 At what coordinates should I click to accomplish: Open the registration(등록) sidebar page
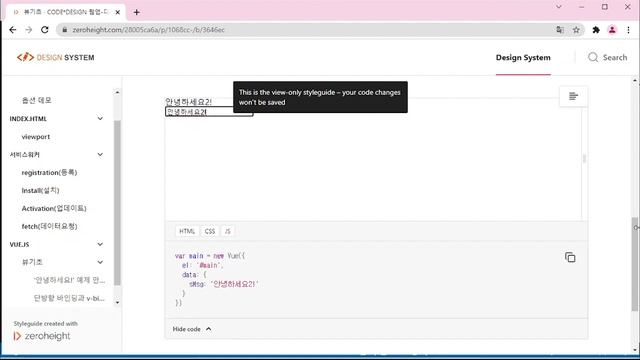click(x=49, y=173)
